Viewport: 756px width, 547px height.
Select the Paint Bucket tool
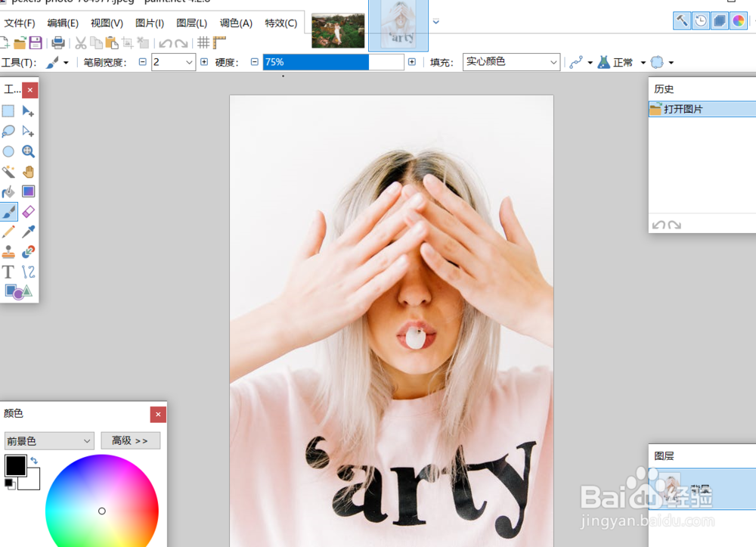8,192
